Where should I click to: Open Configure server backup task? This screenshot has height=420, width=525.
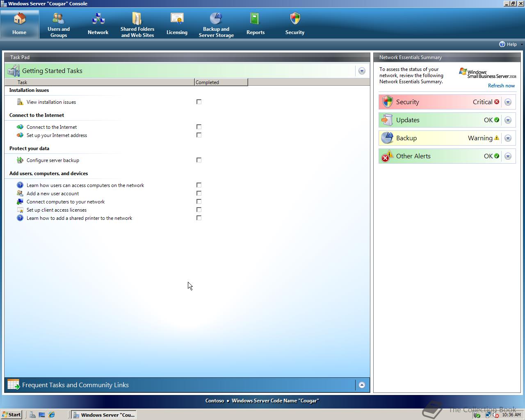pos(53,160)
